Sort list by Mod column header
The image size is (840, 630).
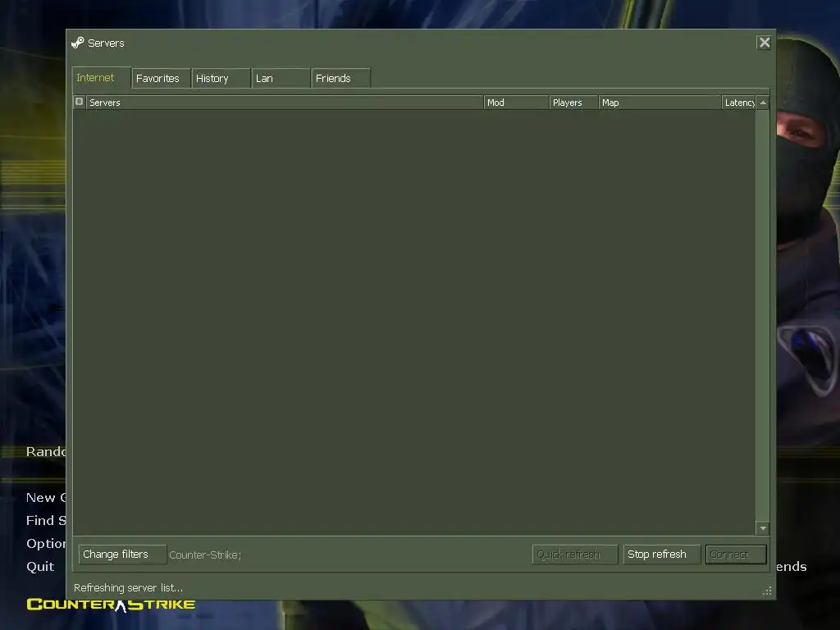point(517,103)
